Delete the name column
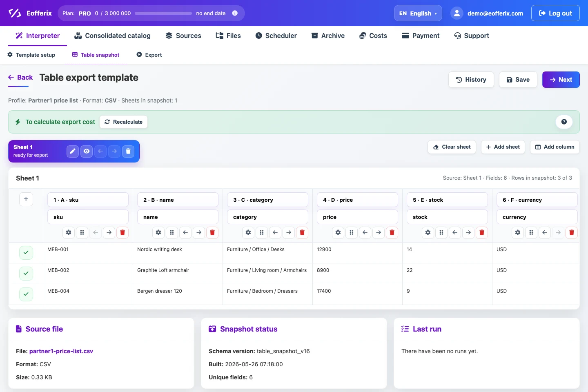Screen dimensions: 588x392 coord(212,232)
